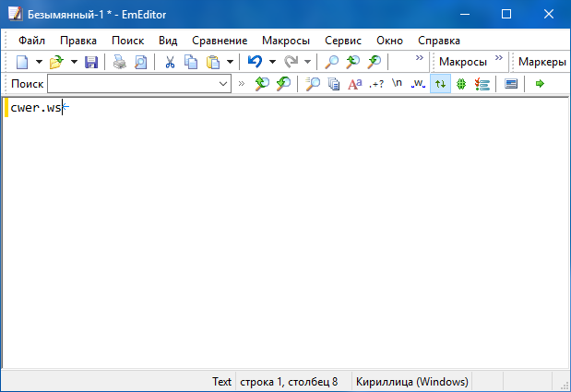Open the Paste options dropdown arrow

228,62
